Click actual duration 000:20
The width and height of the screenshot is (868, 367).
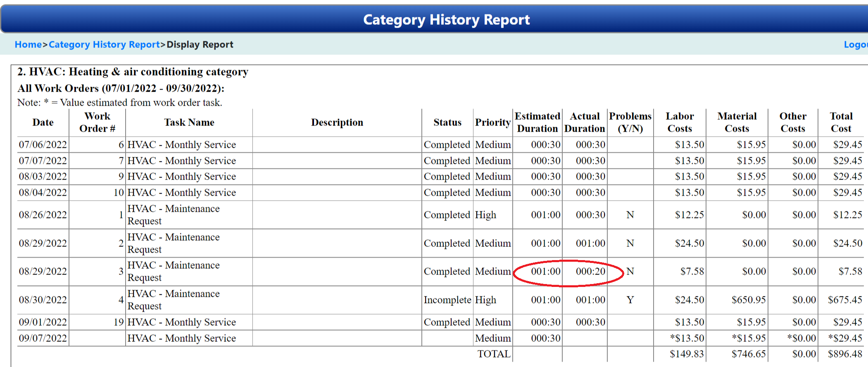click(x=590, y=272)
